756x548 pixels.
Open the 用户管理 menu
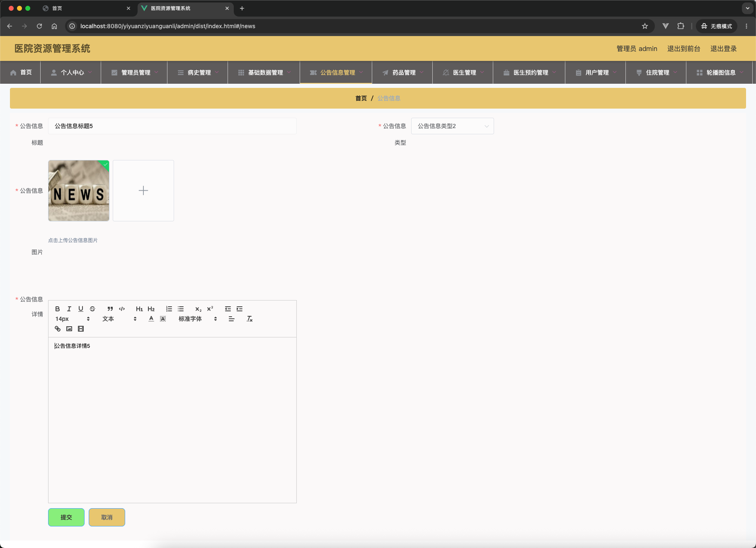click(x=596, y=73)
